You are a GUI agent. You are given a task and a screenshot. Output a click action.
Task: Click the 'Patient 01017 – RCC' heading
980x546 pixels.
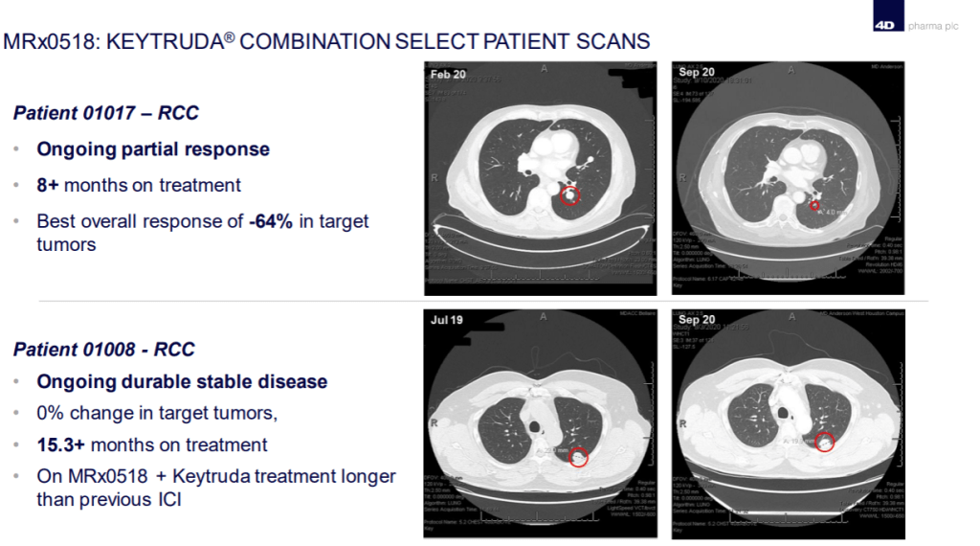[x=106, y=113]
